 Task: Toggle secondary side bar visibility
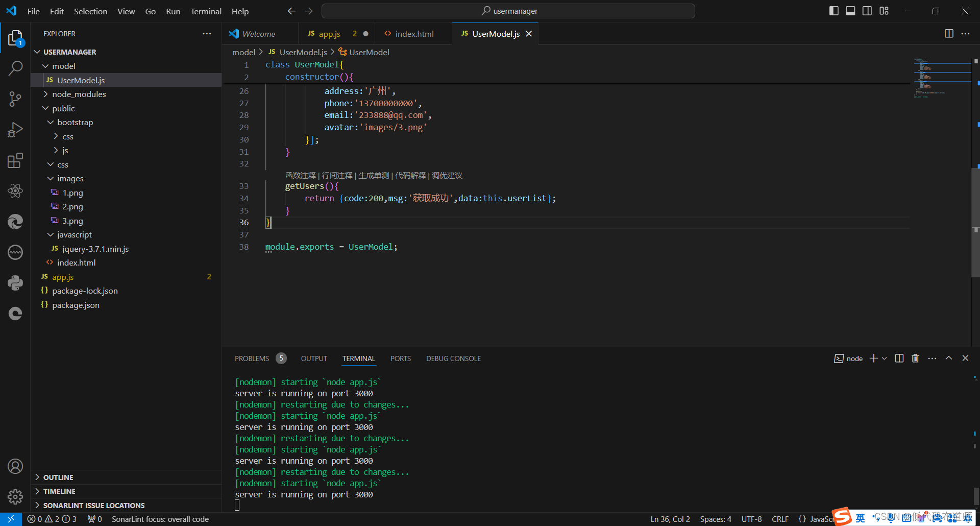867,11
